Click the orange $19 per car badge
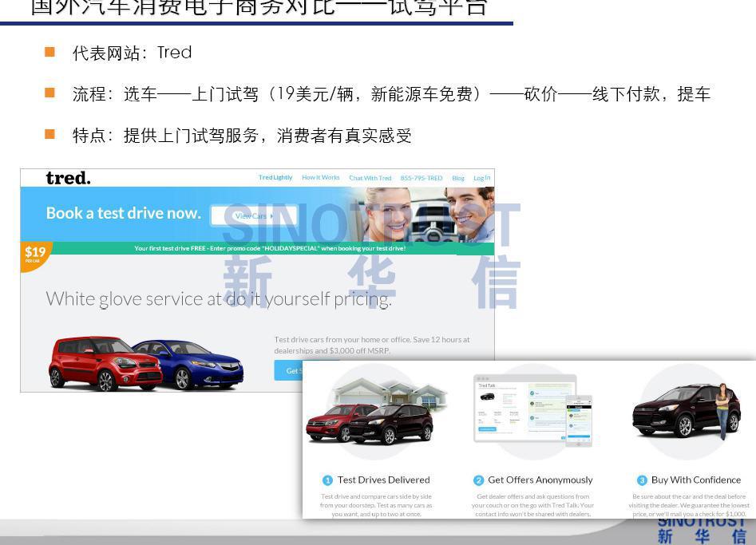Image resolution: width=756 pixels, height=545 pixels. pyautogui.click(x=34, y=254)
